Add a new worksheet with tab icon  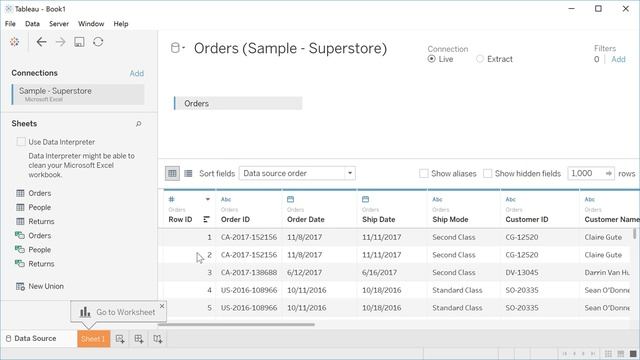tap(120, 339)
